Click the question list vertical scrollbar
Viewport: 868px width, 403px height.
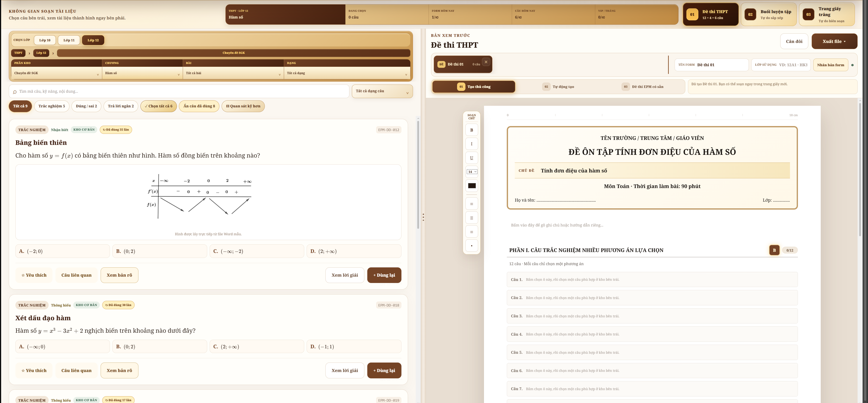point(418,175)
